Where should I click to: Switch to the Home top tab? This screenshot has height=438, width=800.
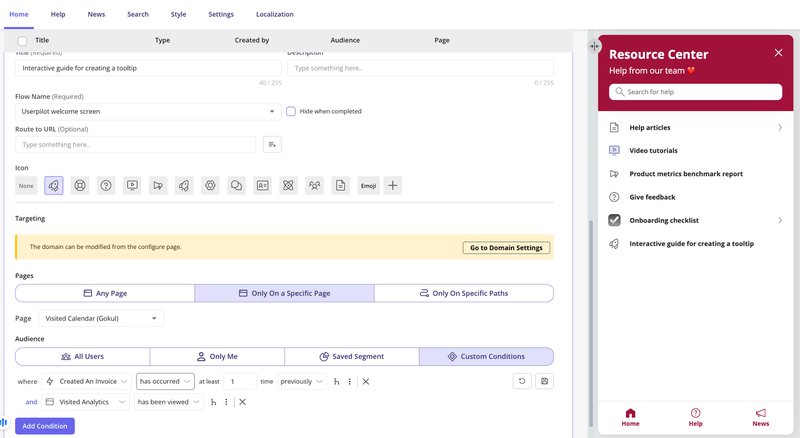pos(19,14)
